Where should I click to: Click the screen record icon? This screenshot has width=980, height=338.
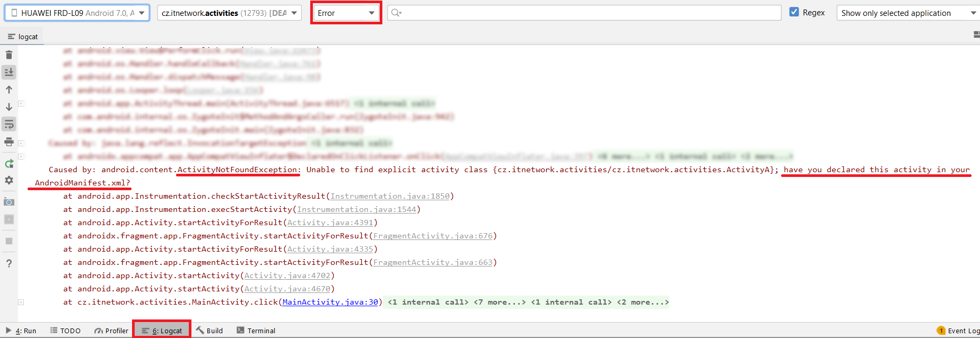(9, 219)
